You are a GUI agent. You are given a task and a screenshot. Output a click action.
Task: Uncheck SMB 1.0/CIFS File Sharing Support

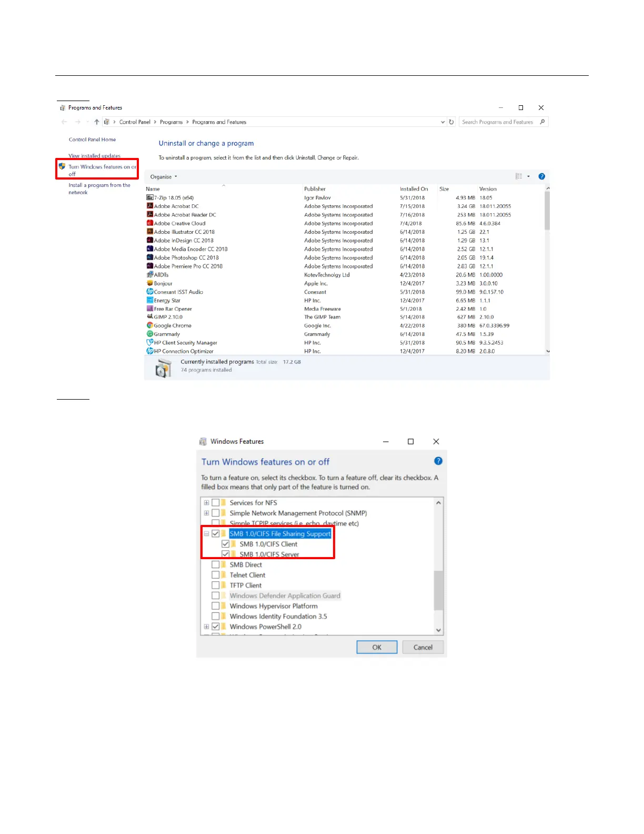coord(215,533)
